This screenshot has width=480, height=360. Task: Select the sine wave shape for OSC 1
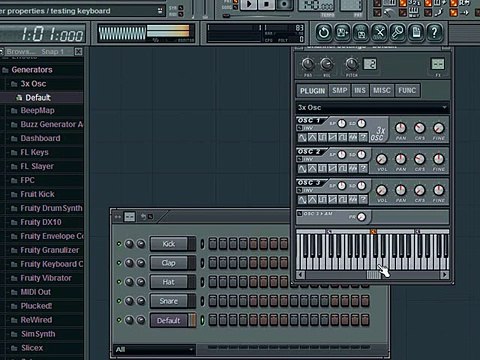click(x=302, y=137)
